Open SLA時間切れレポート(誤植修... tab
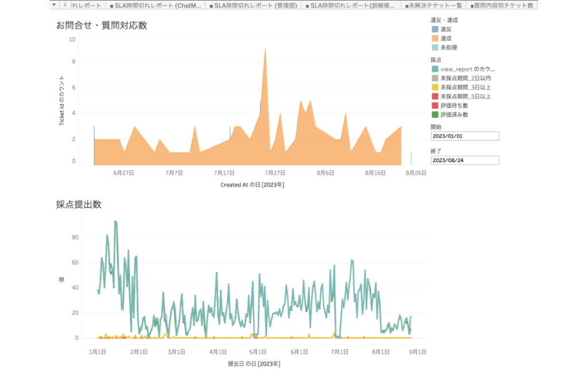 (351, 5)
